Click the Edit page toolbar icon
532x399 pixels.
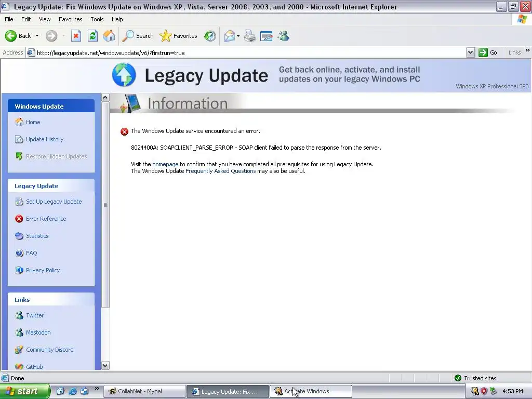coord(267,36)
